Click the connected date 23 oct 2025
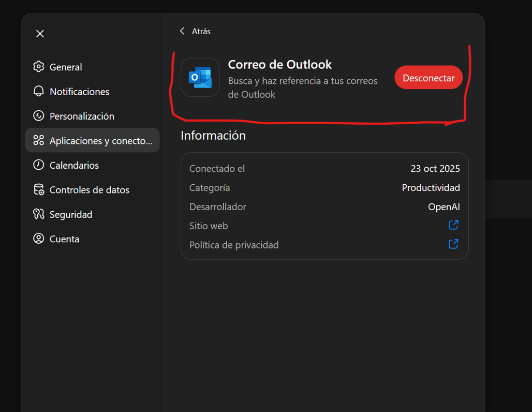532x412 pixels. coord(435,169)
